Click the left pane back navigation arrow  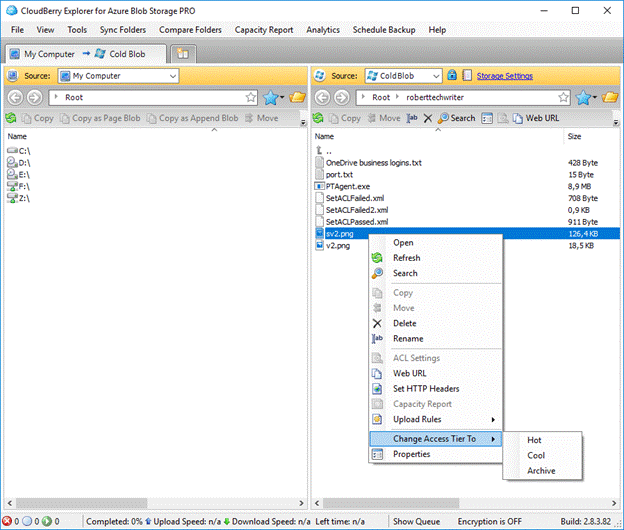coord(15,97)
